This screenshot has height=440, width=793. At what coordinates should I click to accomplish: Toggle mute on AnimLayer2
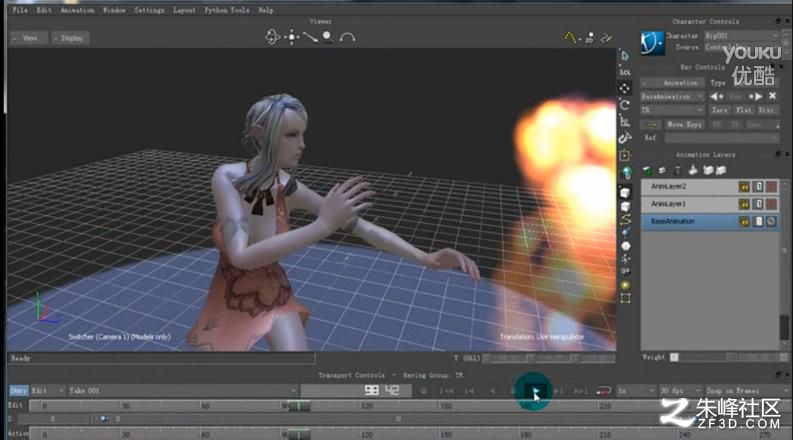pyautogui.click(x=771, y=187)
